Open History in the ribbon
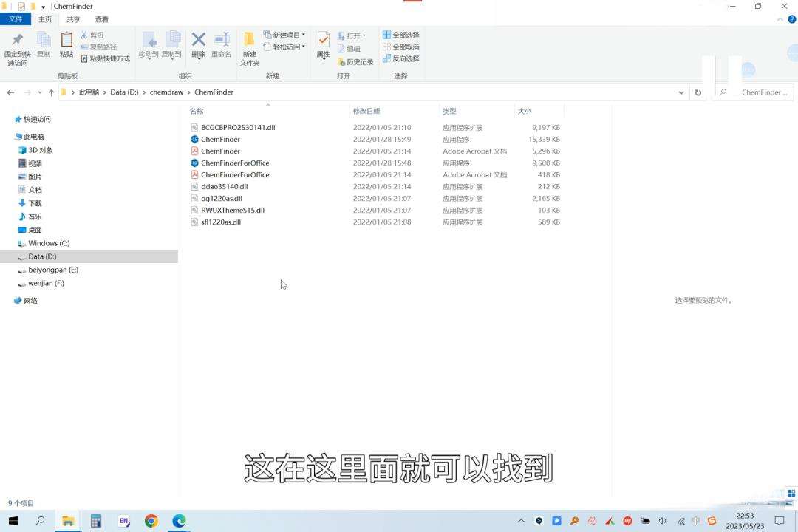 355,61
